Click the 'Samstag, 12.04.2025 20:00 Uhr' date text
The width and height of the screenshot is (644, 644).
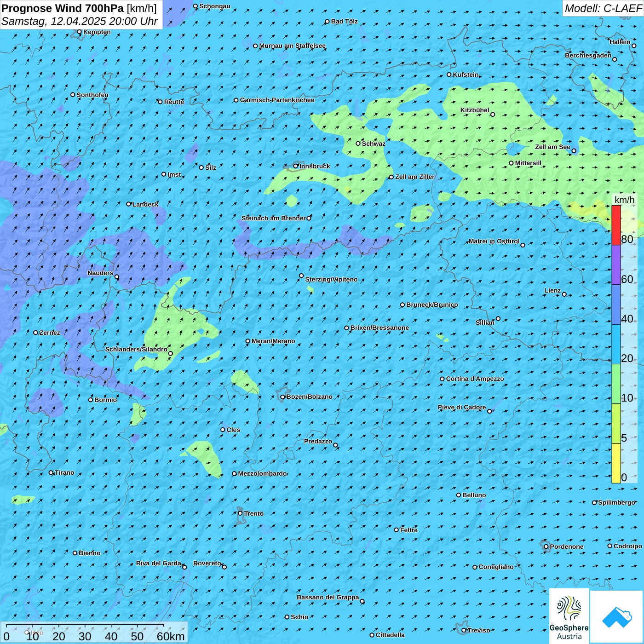click(80, 21)
